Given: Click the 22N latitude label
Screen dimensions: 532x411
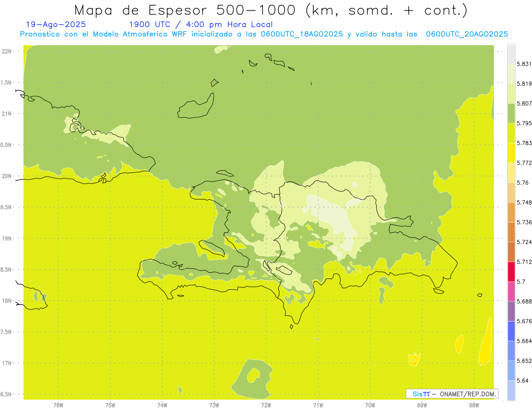Looking at the screenshot, I should point(7,51).
